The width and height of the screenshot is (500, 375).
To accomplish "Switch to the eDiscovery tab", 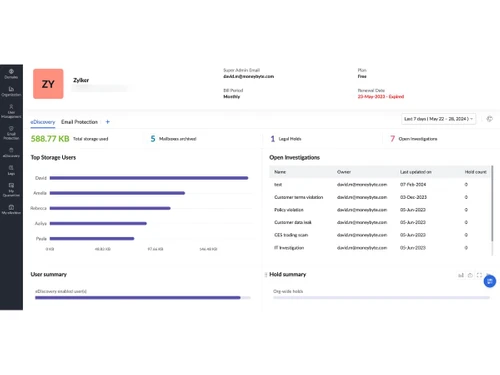I will [x=43, y=122].
